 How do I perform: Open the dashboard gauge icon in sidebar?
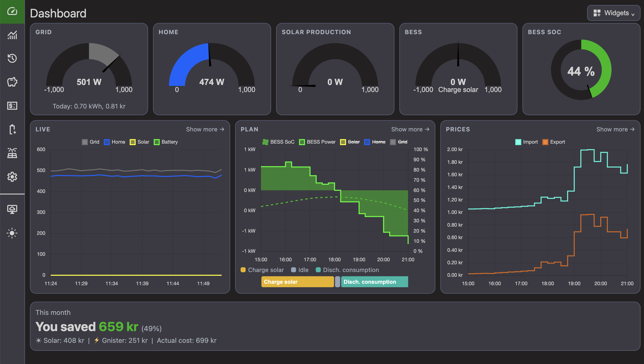point(12,11)
